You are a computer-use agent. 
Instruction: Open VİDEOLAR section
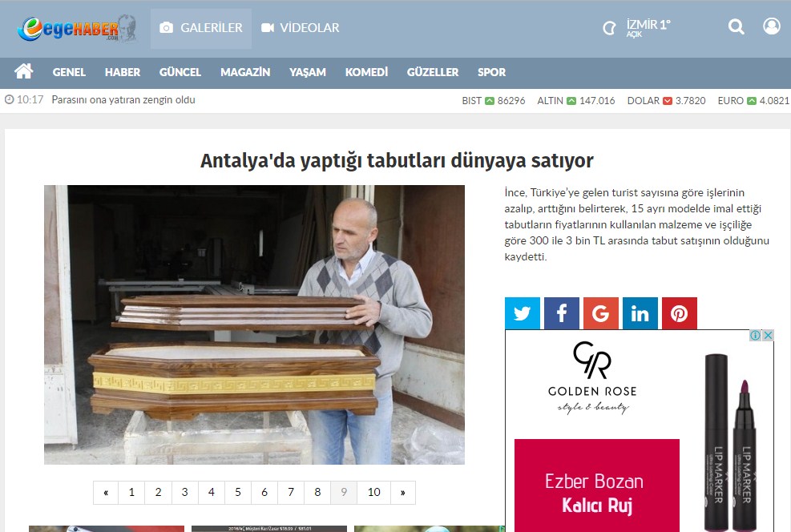tap(301, 28)
